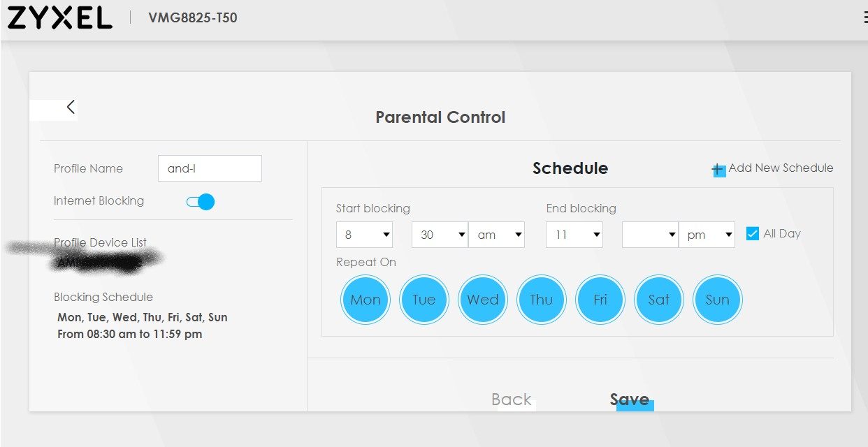Click the plus icon for new schedule
This screenshot has height=447, width=868.
click(x=718, y=169)
